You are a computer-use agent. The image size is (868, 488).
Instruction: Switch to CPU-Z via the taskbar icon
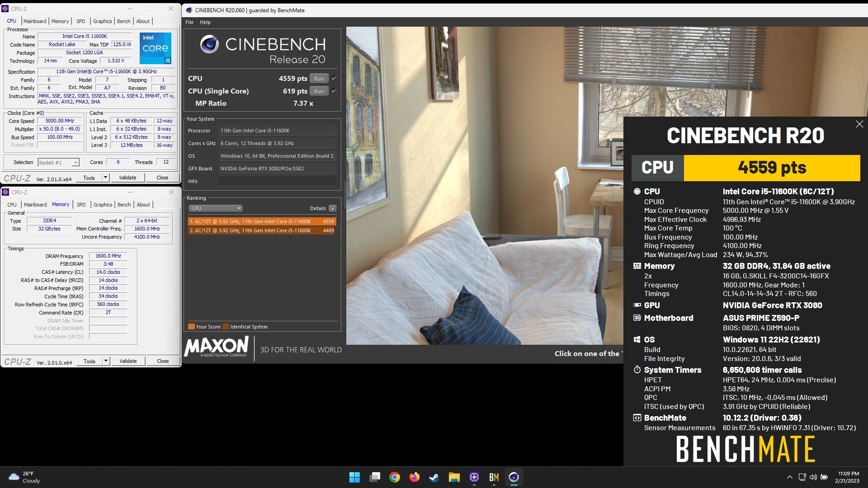(474, 477)
